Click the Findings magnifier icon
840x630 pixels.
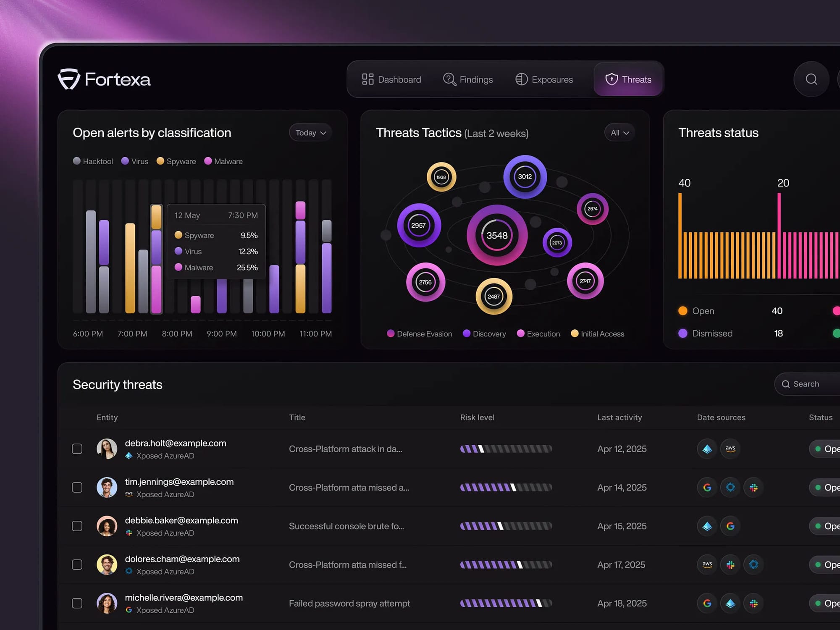point(449,79)
